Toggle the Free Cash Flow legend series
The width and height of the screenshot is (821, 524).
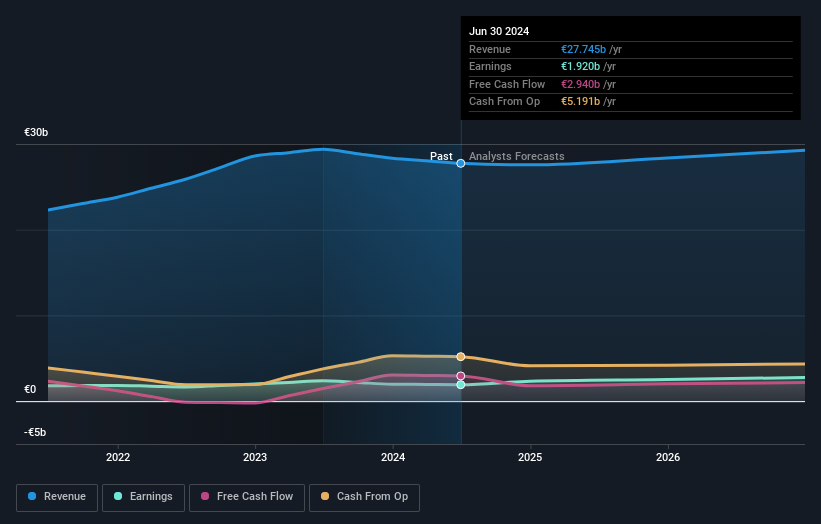pos(247,497)
